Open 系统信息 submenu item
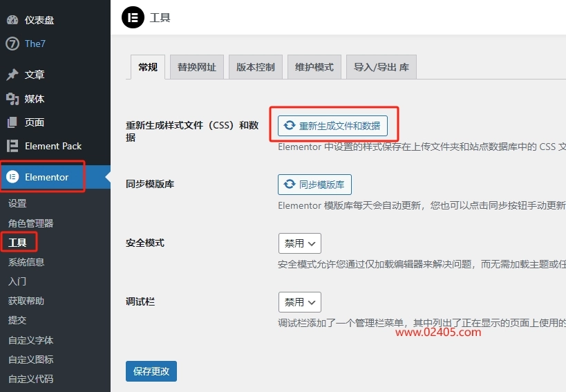Image resolution: width=566 pixels, height=392 pixels. [26, 262]
